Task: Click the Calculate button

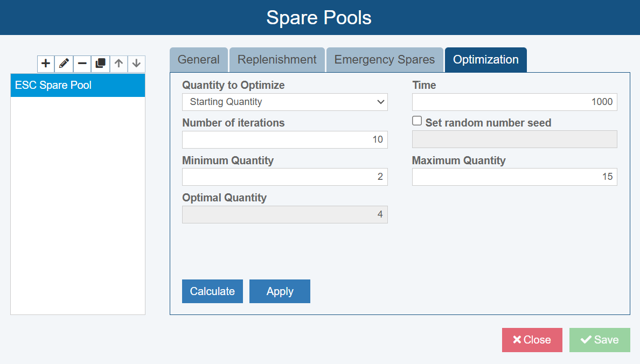Action: click(x=212, y=291)
